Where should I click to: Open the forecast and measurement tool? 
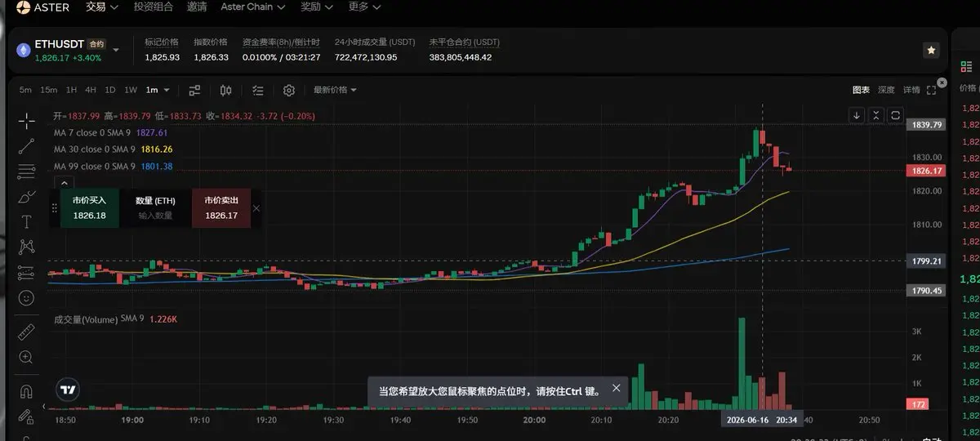26,272
